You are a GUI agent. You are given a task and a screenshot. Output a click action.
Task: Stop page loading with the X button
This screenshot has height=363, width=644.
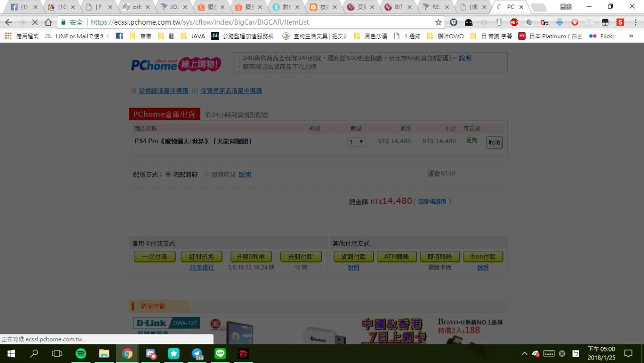pyautogui.click(x=35, y=22)
